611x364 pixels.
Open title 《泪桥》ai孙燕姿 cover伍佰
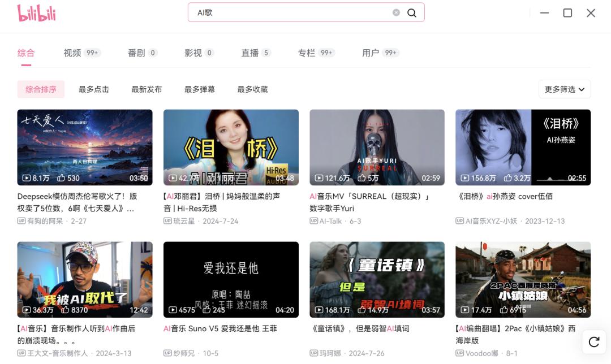click(x=504, y=196)
